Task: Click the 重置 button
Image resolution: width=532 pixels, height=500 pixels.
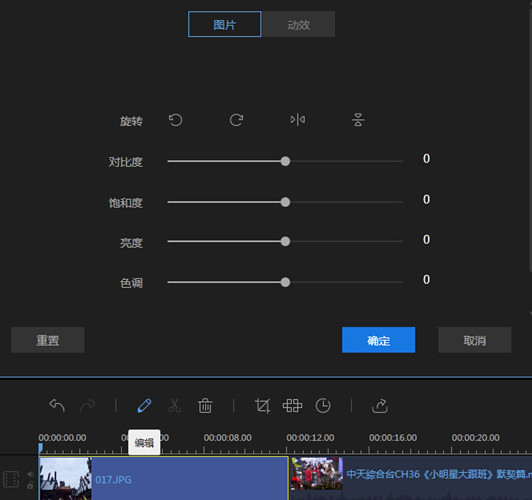Action: click(48, 340)
